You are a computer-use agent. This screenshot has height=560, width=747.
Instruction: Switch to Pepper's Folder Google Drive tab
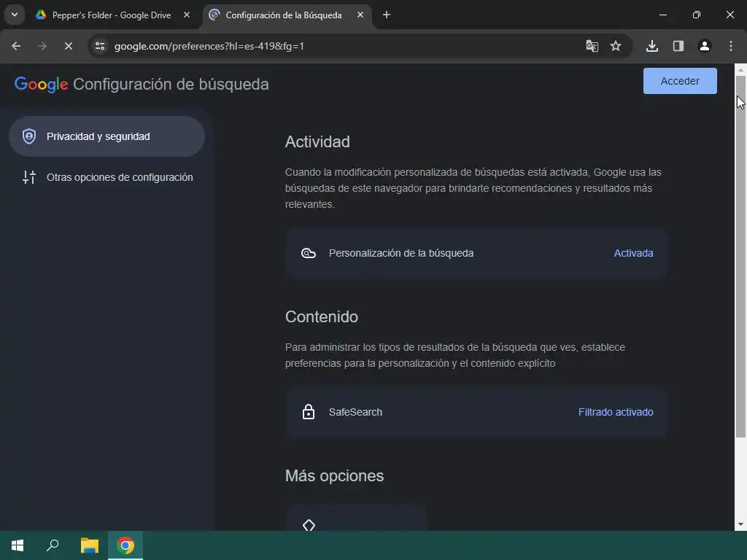pyautogui.click(x=112, y=15)
